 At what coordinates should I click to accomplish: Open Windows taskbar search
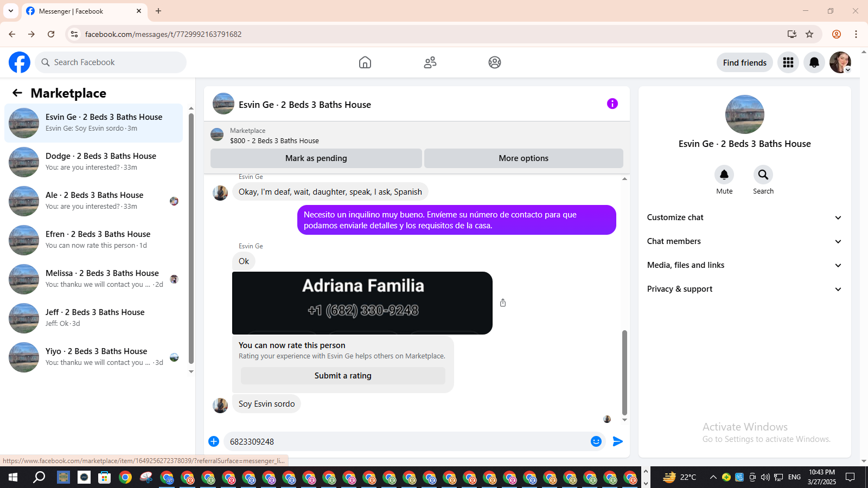pyautogui.click(x=39, y=477)
